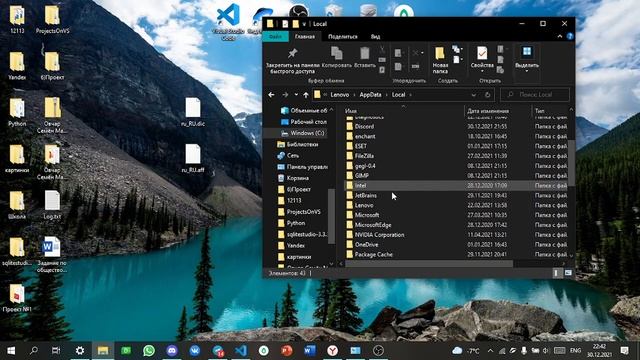Click the Поиск Local search field
The width and height of the screenshot is (640, 360).
(535, 95)
